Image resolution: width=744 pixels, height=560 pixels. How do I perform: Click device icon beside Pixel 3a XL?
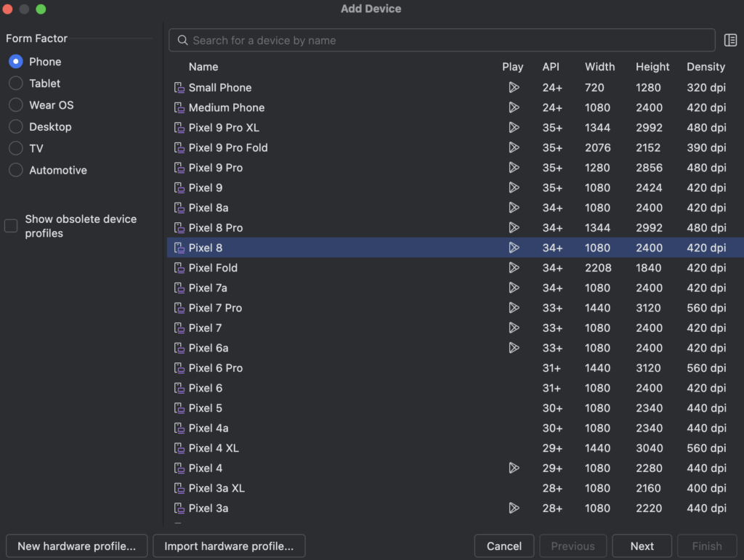[179, 488]
